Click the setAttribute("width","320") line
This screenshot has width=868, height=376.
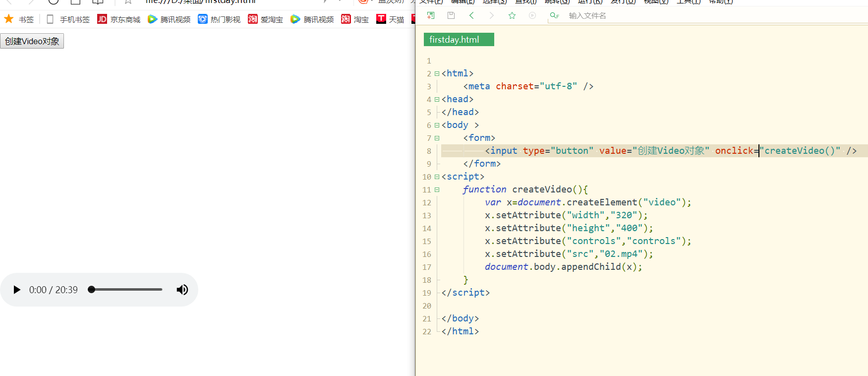(x=566, y=215)
